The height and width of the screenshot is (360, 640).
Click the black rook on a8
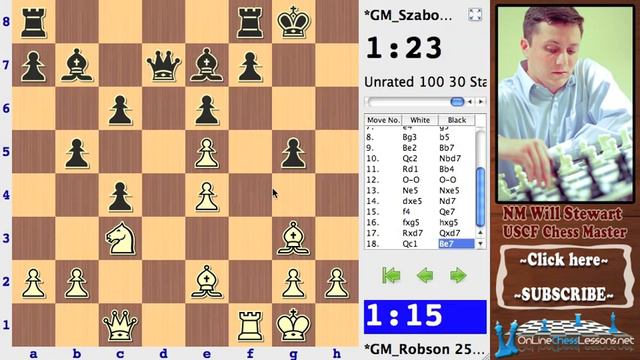[x=33, y=23]
